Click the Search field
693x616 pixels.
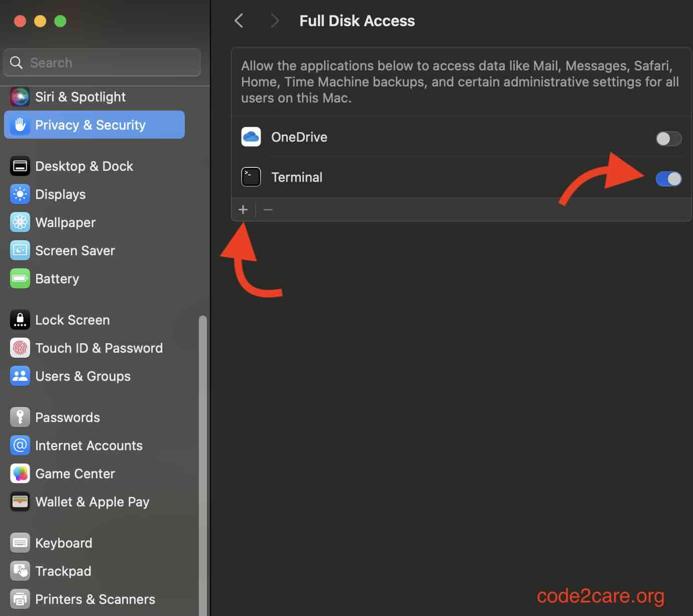[x=101, y=62]
